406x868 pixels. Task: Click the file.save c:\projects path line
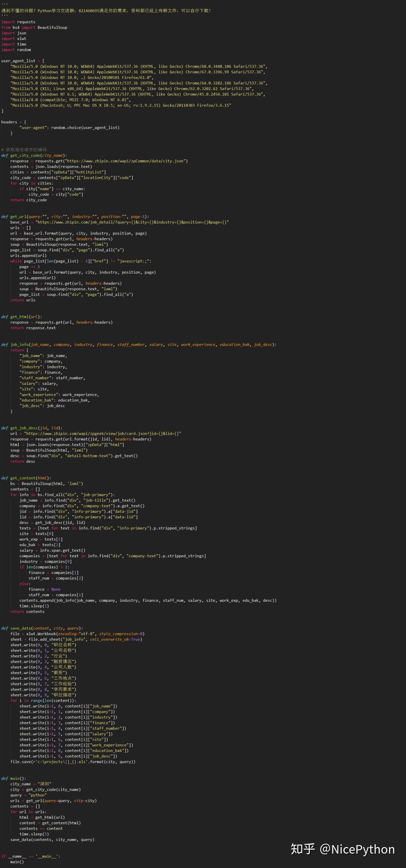(x=73, y=762)
